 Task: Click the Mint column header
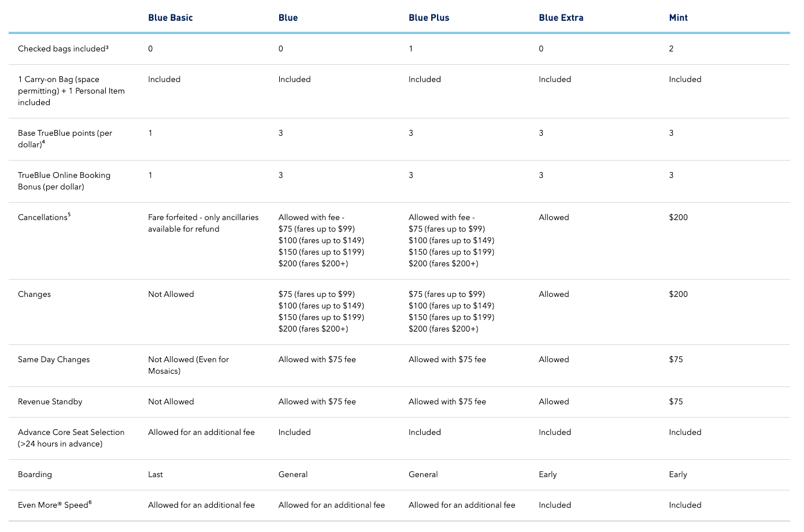coord(679,18)
